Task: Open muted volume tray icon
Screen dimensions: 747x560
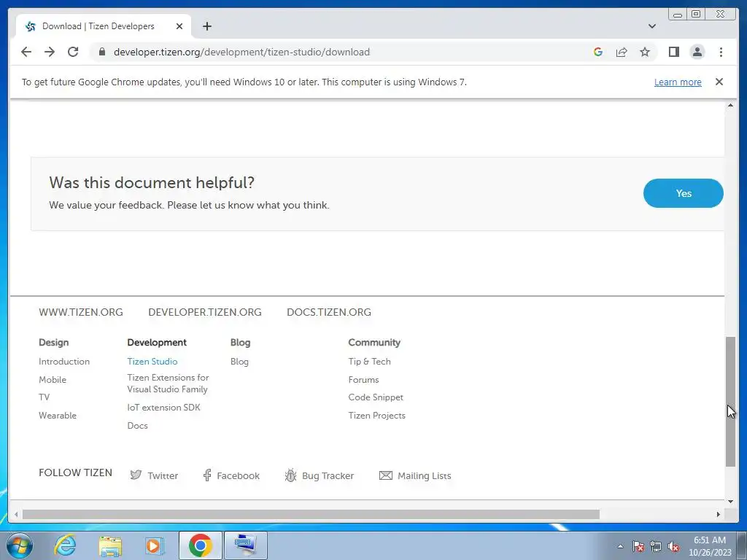Action: pyautogui.click(x=673, y=546)
